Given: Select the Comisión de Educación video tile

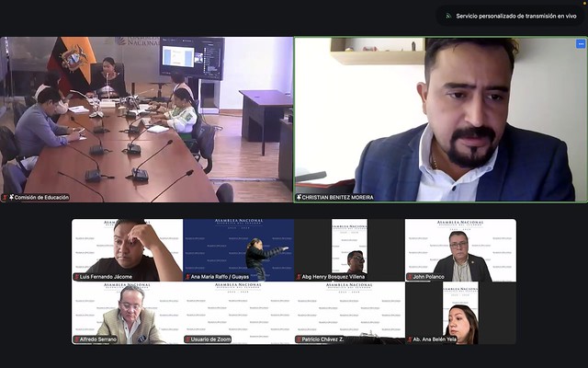Looking at the screenshot, I should (146, 120).
